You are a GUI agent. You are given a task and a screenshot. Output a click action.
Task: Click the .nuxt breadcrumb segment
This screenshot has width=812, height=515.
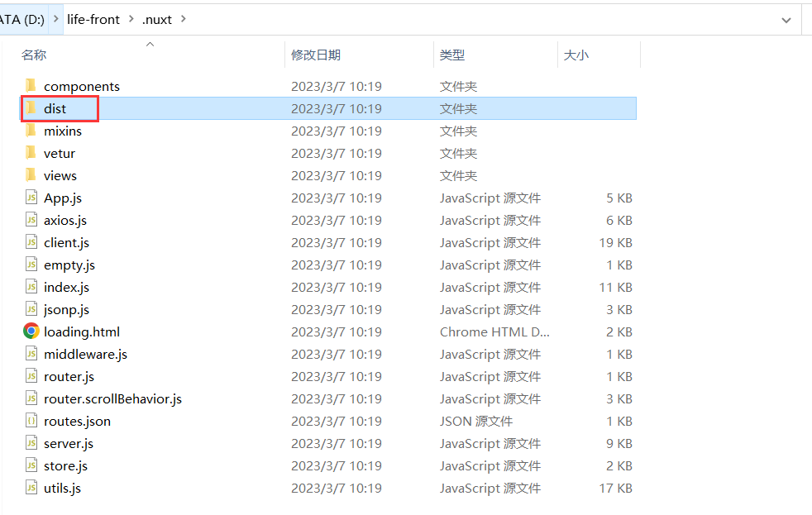tap(157, 20)
